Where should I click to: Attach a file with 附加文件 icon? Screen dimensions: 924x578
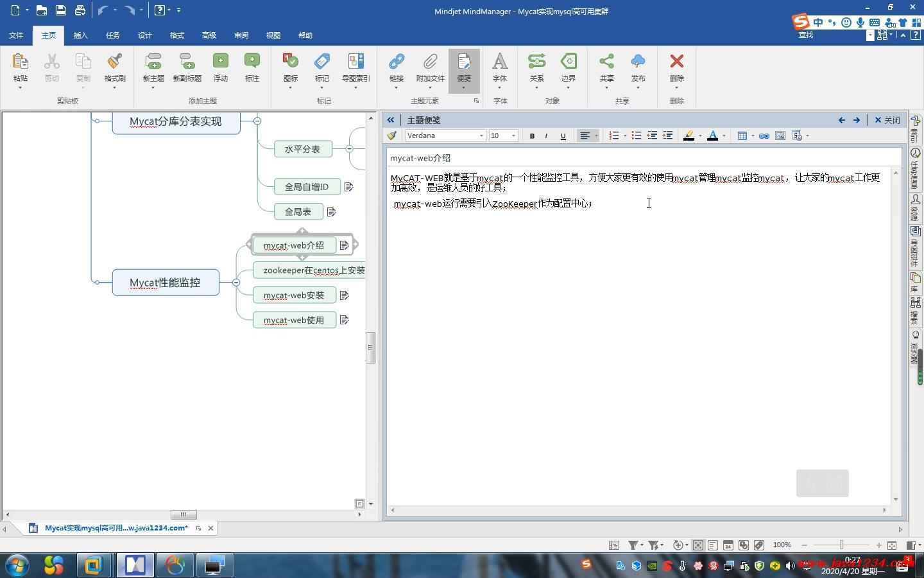[x=430, y=62]
